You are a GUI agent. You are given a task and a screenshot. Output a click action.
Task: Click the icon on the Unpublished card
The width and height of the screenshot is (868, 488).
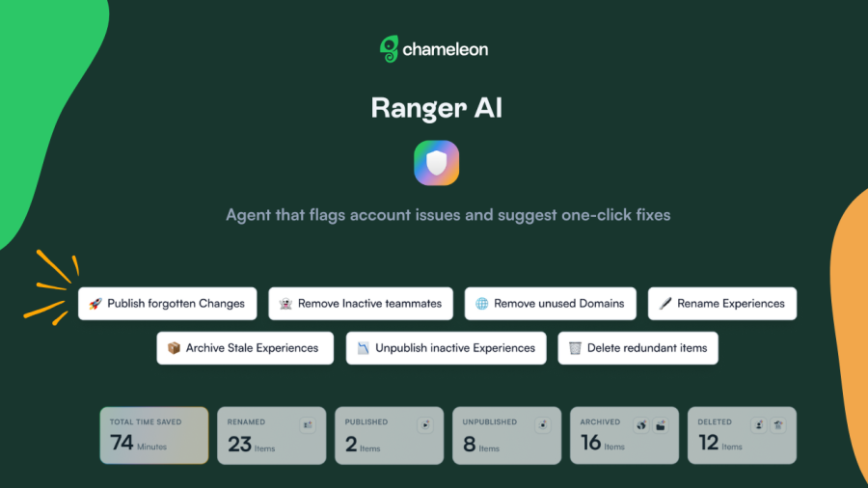pos(543,424)
